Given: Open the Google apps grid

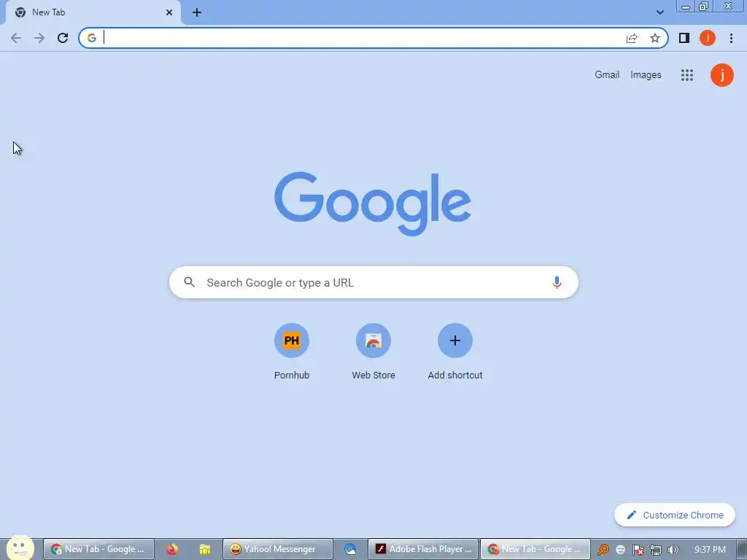Looking at the screenshot, I should (687, 75).
